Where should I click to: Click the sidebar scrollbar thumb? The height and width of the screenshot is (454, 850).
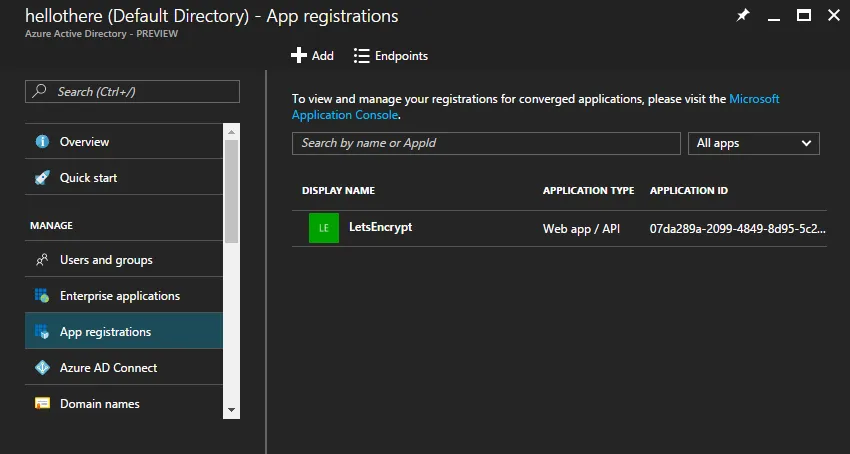(231, 191)
